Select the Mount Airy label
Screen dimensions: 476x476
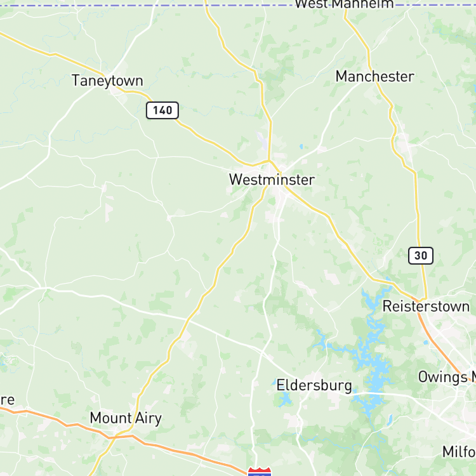click(126, 418)
